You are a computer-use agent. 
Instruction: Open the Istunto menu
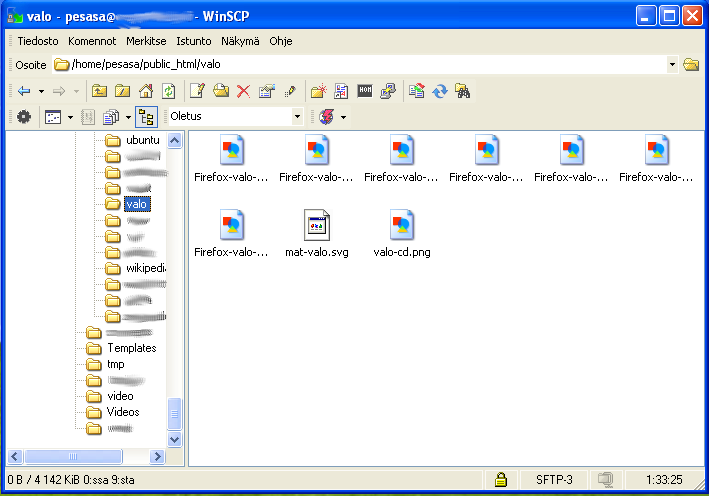point(194,41)
